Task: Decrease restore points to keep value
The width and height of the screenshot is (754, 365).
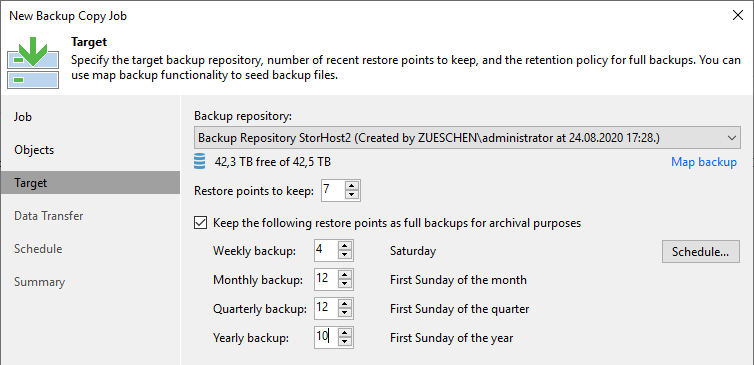Action: [x=352, y=195]
